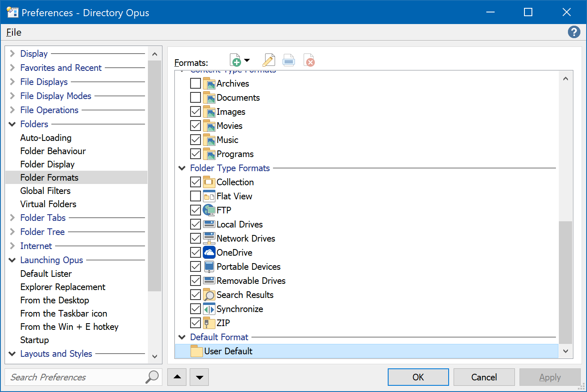The height and width of the screenshot is (392, 587).
Task: Click the magnifier icon in the search box
Action: pos(152,377)
